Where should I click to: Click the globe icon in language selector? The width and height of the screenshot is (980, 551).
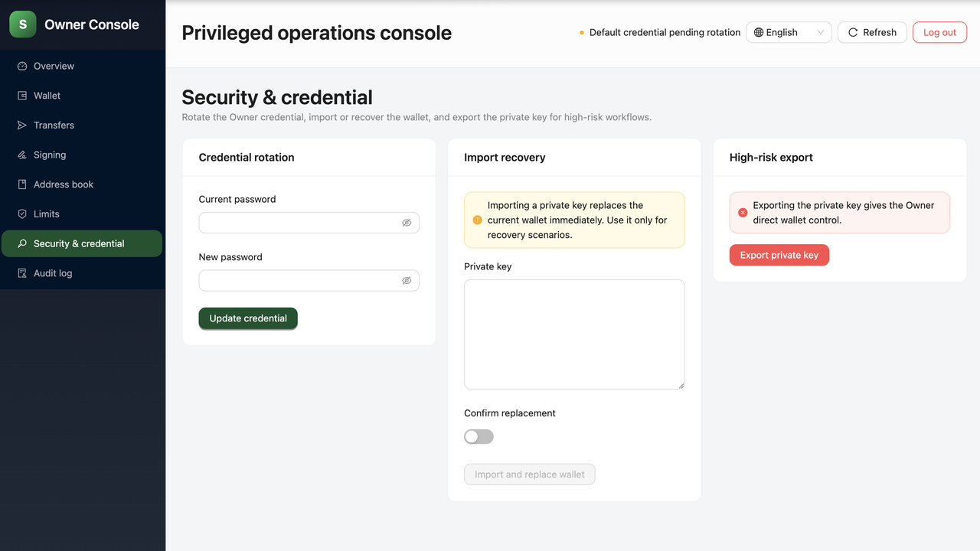759,33
